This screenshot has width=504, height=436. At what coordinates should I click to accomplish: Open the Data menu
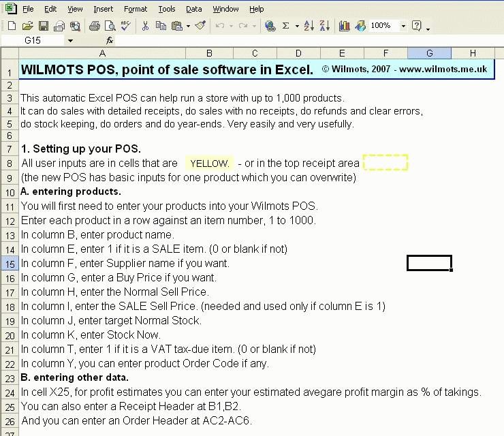194,9
